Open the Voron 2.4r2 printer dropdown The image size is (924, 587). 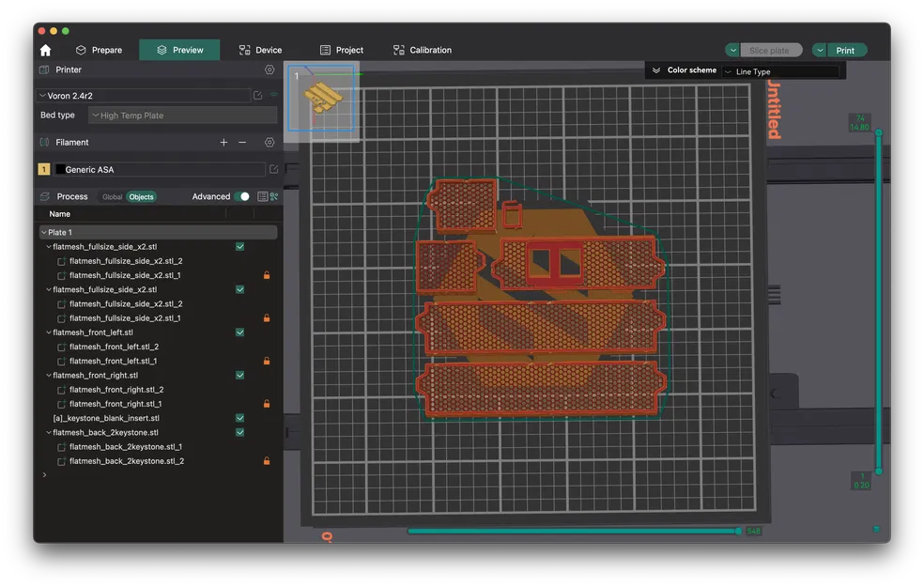click(145, 95)
